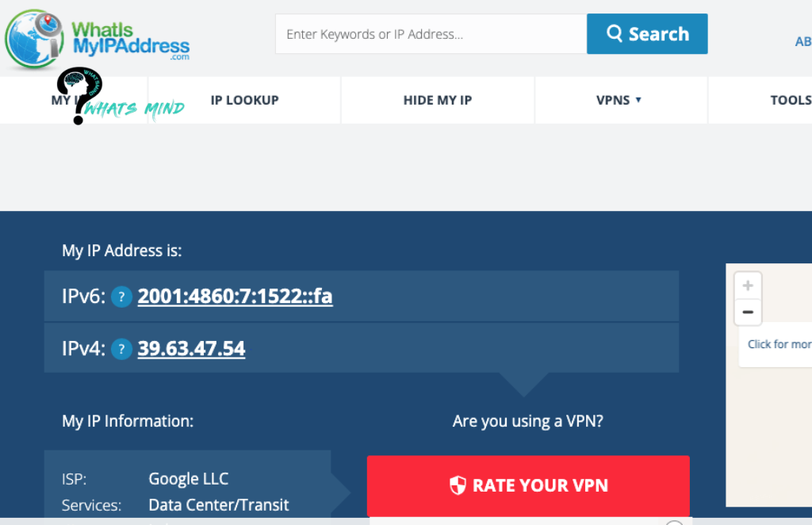Open the IPv4 address 39.63.47.54 link

pyautogui.click(x=191, y=349)
